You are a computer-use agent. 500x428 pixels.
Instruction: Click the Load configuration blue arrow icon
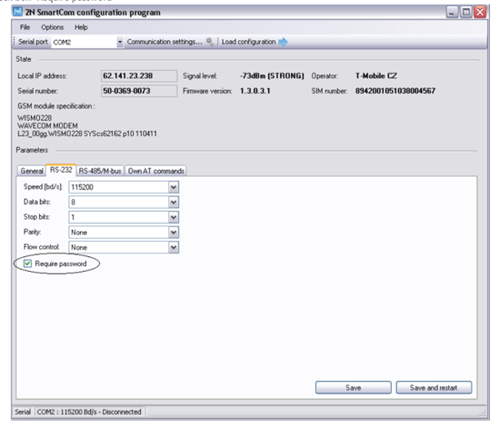[283, 42]
